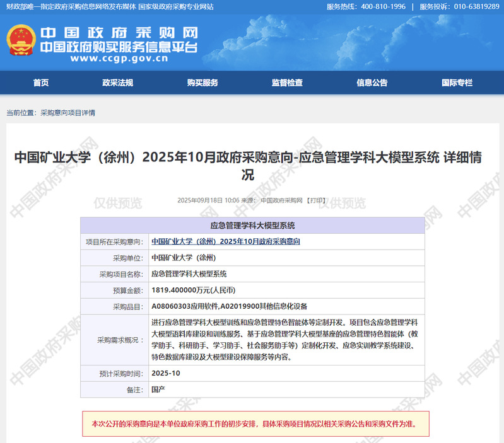Click the www.ccgp.gov.cn URL text
The width and height of the screenshot is (504, 443).
[x=119, y=59]
